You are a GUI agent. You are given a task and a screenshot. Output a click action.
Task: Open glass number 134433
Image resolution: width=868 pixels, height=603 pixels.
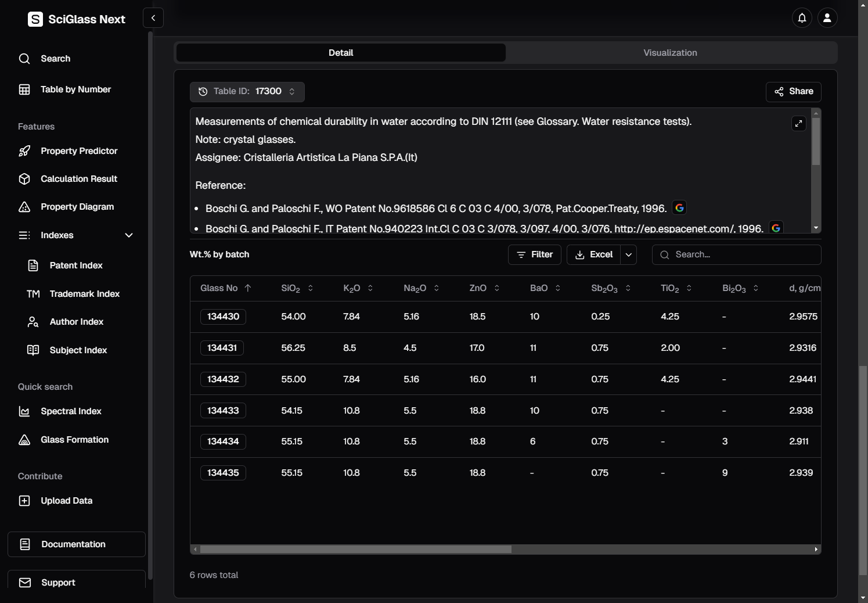click(223, 411)
